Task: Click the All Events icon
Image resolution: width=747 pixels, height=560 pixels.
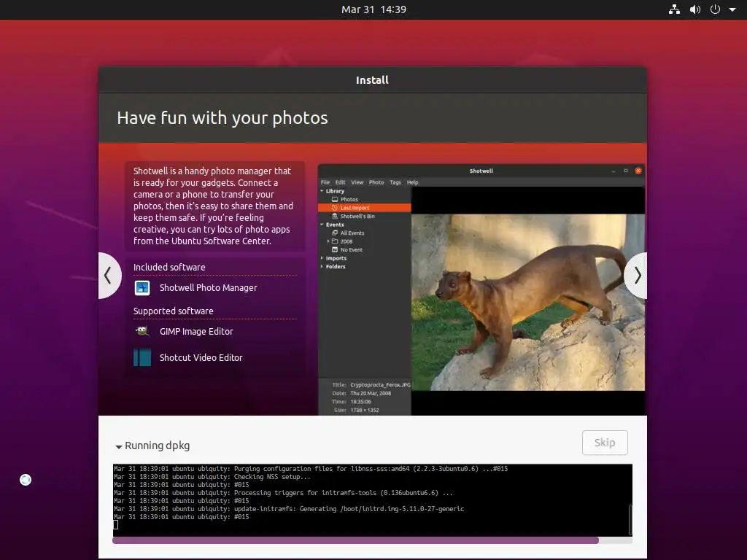Action: [x=335, y=233]
